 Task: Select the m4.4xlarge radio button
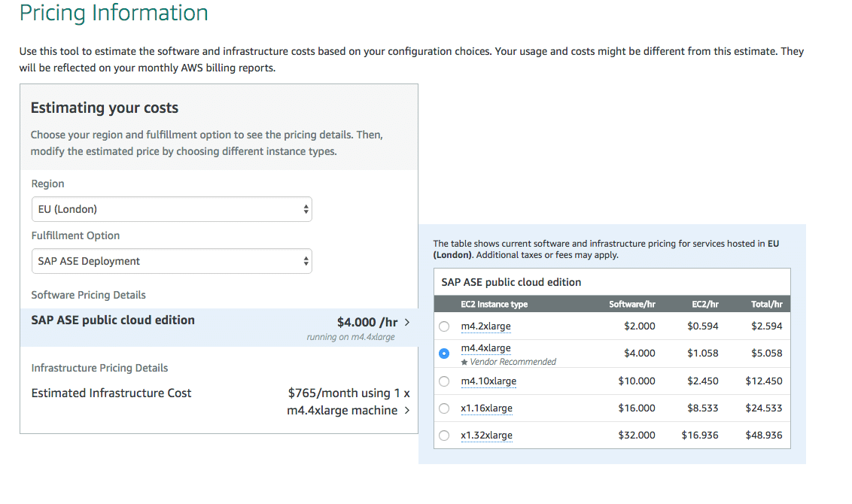[444, 354]
